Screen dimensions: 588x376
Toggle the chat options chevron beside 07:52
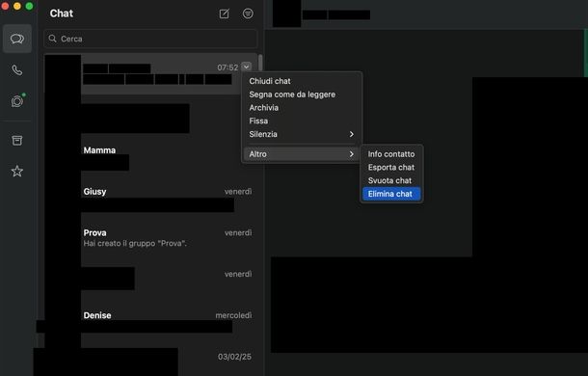tap(246, 67)
